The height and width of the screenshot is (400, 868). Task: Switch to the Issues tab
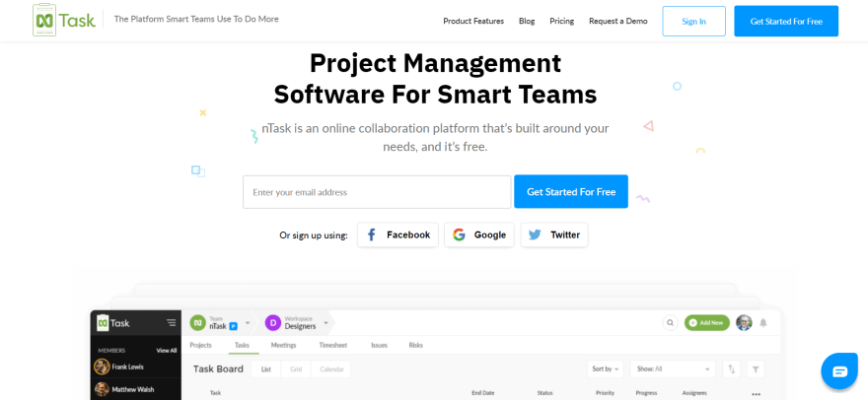[x=379, y=345]
